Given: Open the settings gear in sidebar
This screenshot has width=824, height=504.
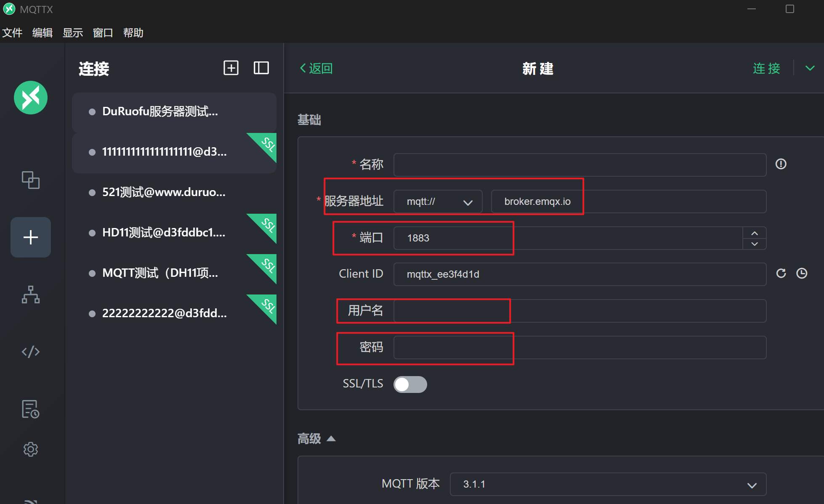Looking at the screenshot, I should click(31, 449).
